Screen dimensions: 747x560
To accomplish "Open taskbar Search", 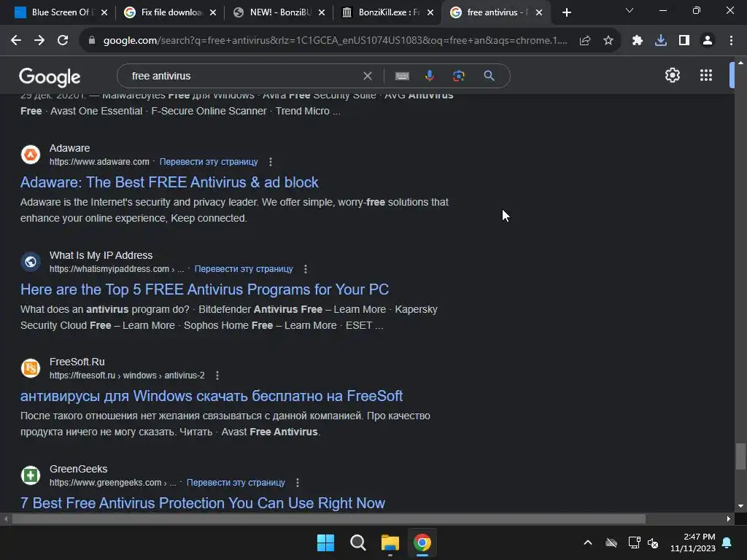I will pos(357,542).
